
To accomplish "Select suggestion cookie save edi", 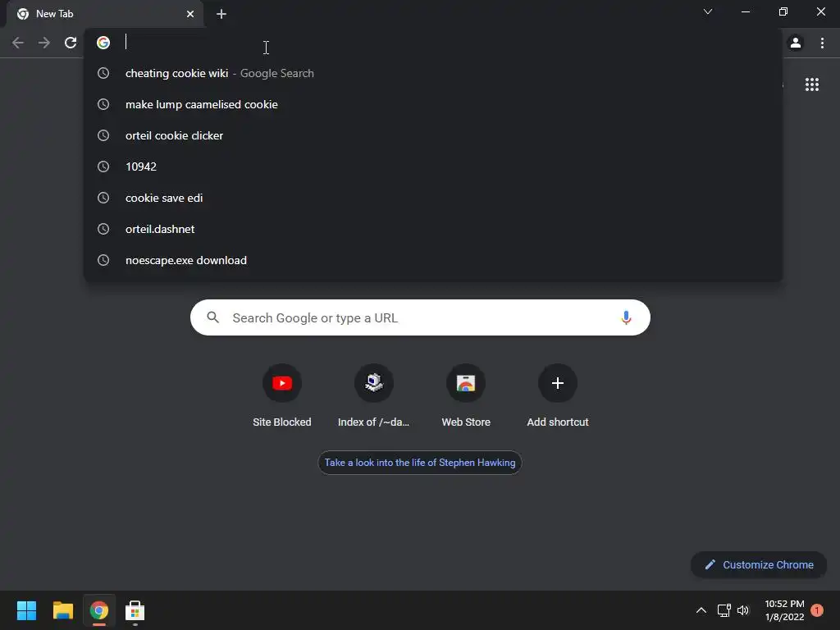I will point(433,198).
